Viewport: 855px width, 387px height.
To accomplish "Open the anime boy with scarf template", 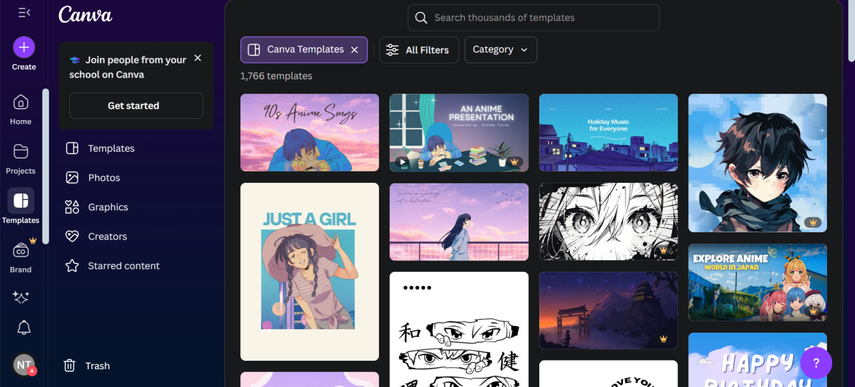I will [x=757, y=163].
